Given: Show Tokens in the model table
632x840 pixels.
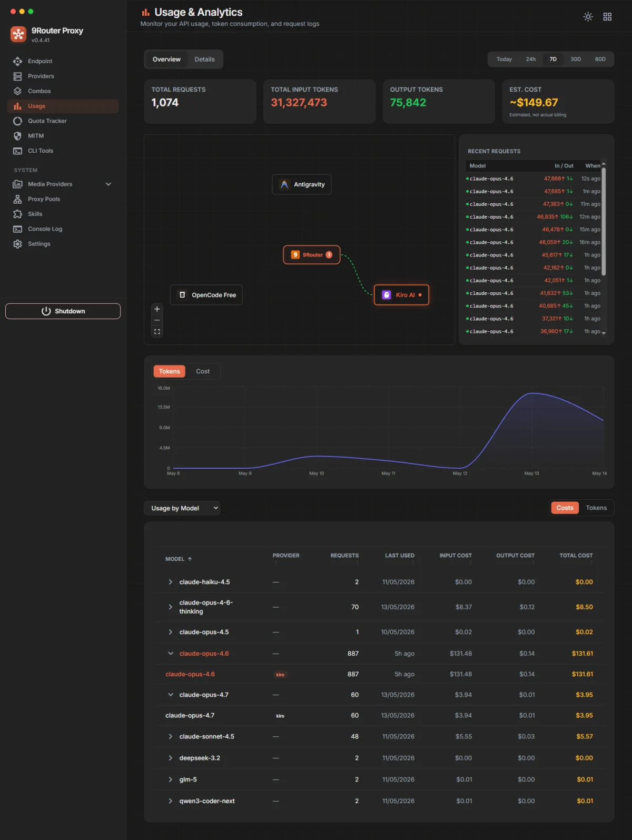Looking at the screenshot, I should [596, 508].
